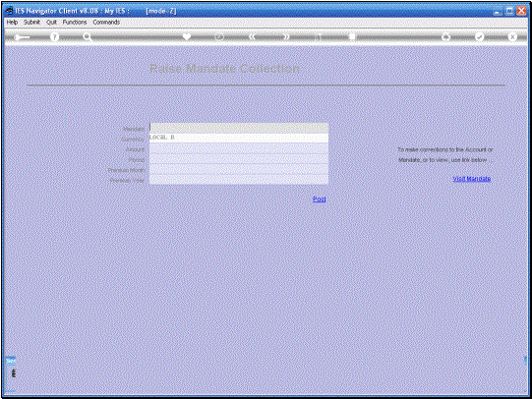Click the Visit Mandate link
The image size is (532, 399).
tap(472, 179)
